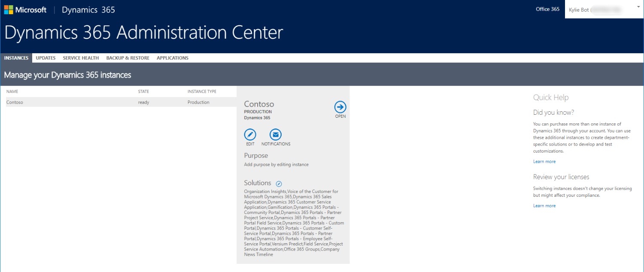Click the Microsoft logo icon
644x272 pixels.
click(x=9, y=9)
